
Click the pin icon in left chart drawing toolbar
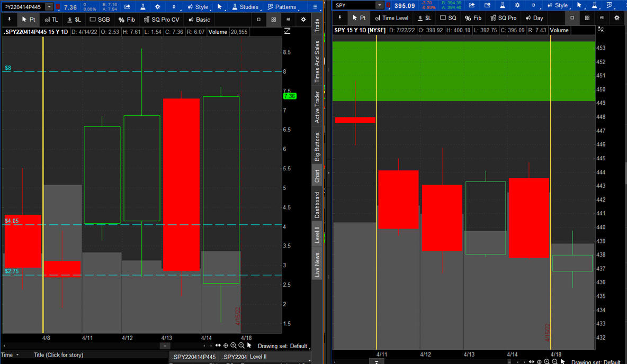pyautogui.click(x=9, y=20)
